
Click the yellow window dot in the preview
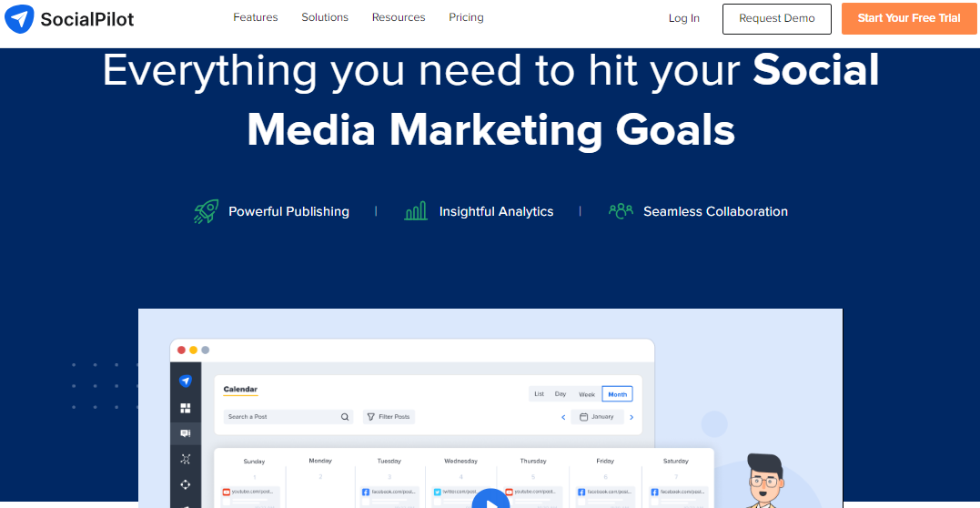click(193, 351)
